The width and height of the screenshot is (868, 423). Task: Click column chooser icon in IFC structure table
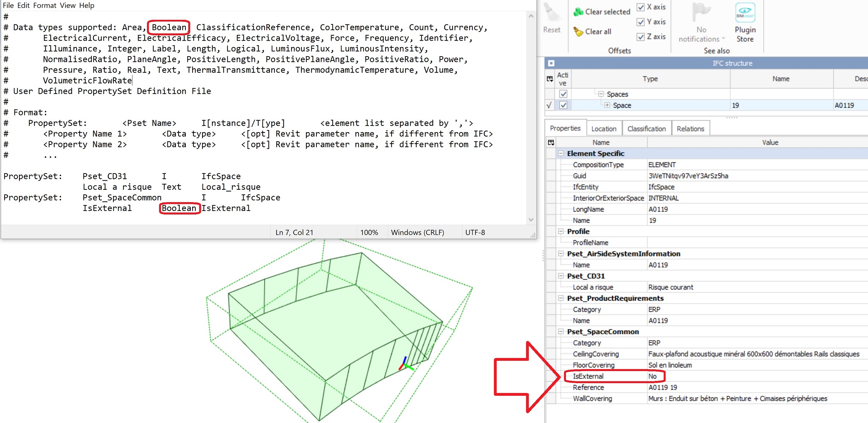point(550,79)
